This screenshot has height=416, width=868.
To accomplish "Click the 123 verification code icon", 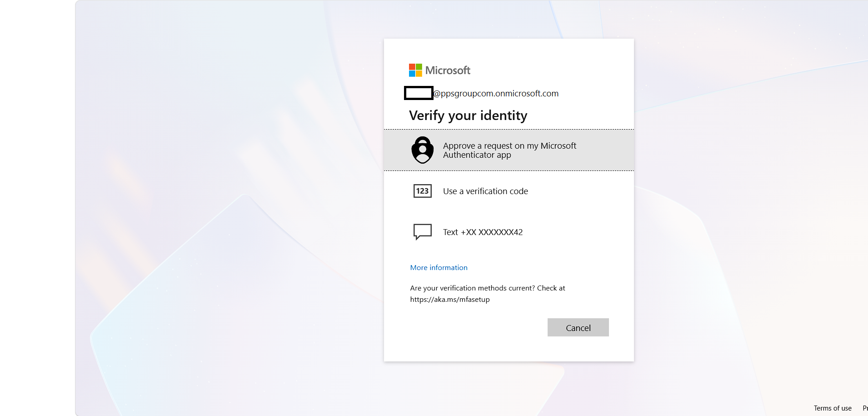I will tap(423, 191).
